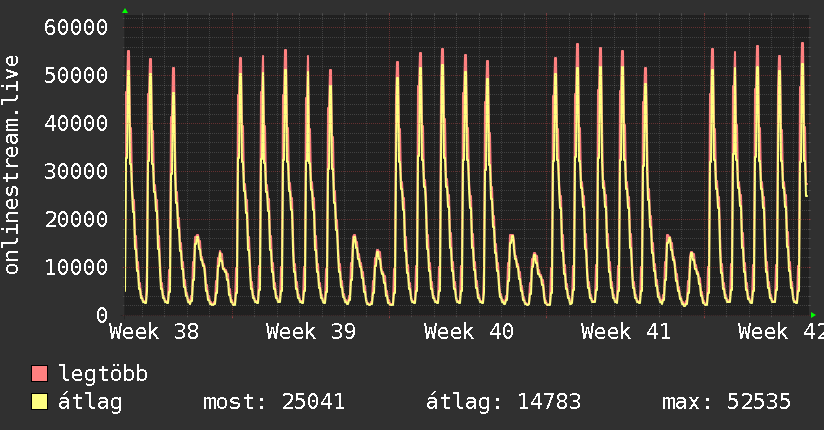Click the 60000 y-axis value
The width and height of the screenshot is (824, 430).
click(76, 27)
